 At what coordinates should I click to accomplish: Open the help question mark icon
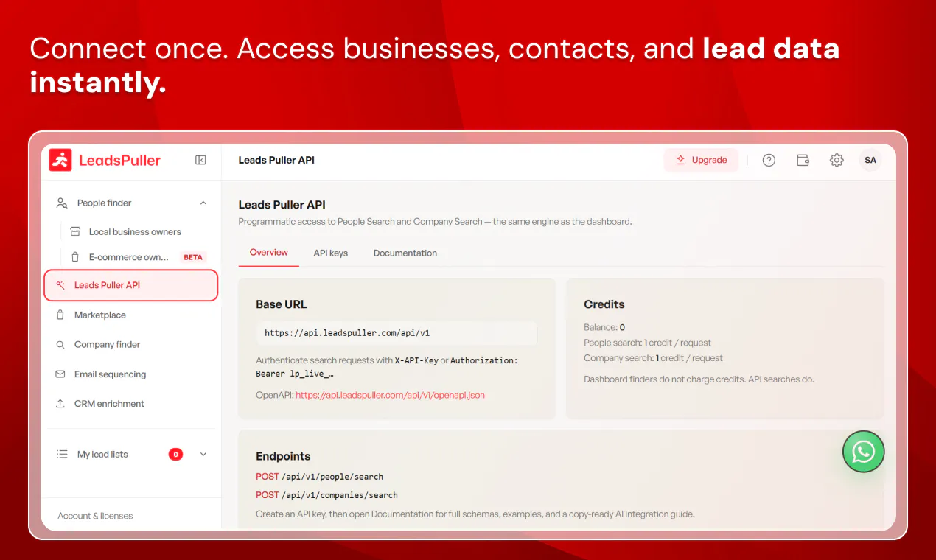(x=769, y=160)
